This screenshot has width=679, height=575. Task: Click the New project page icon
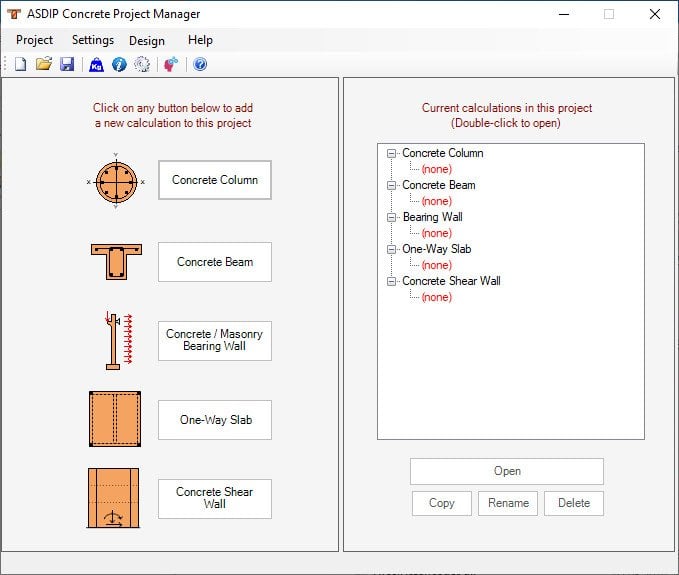click(20, 65)
